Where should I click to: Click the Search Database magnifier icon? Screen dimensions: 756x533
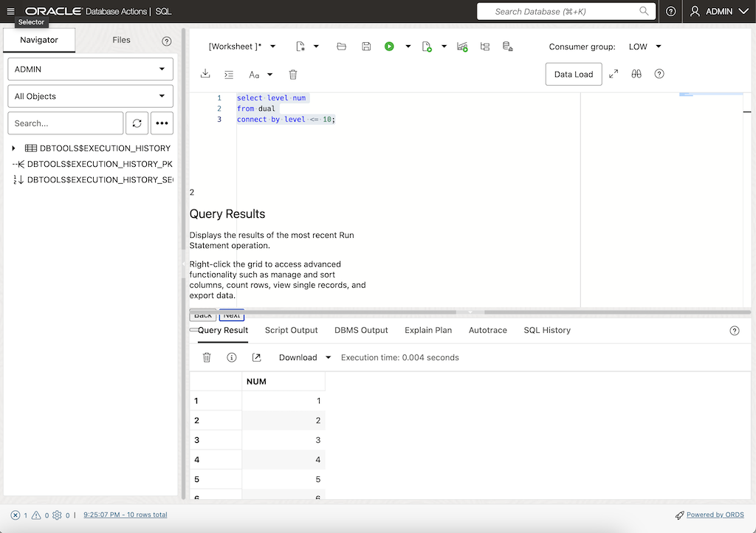click(644, 11)
